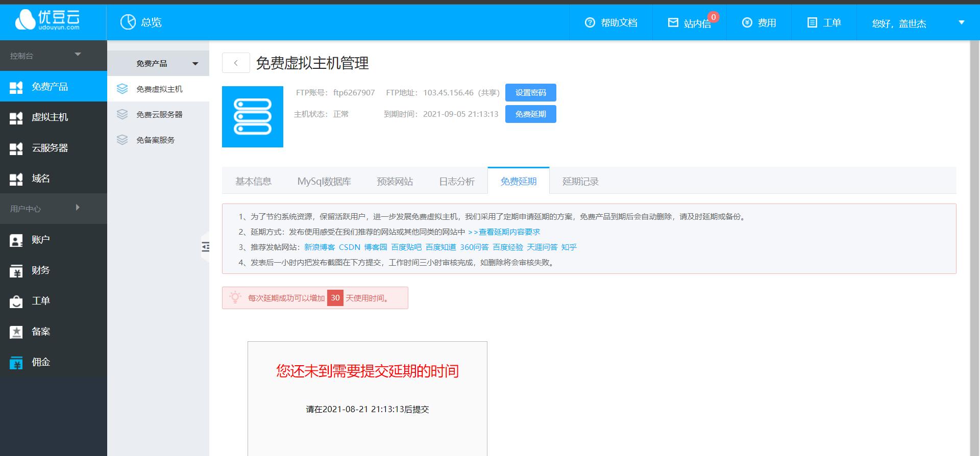Switch to the 延期记录 tab
980x456 pixels.
[x=580, y=182]
